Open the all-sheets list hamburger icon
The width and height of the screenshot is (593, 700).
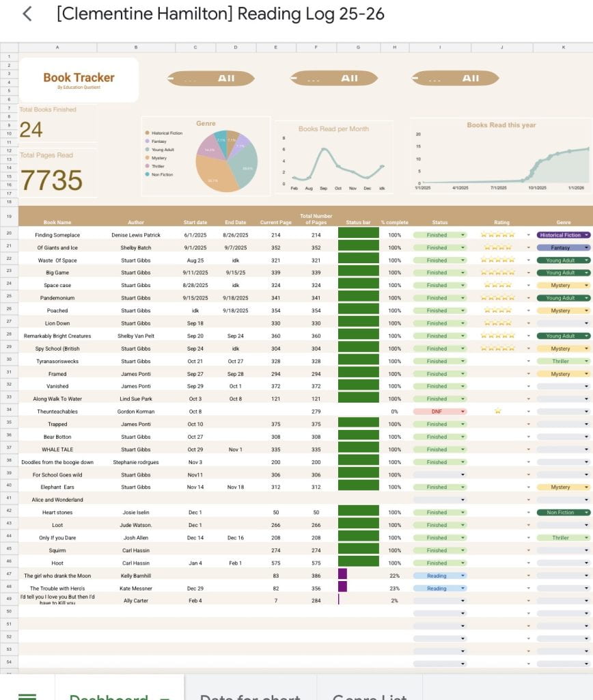(27, 695)
